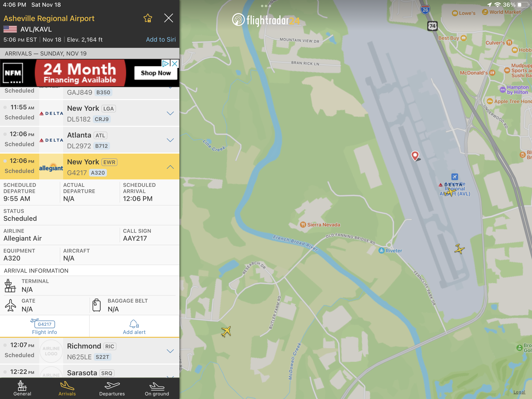Open the Sierra Nevada restaurant marker

click(320, 225)
